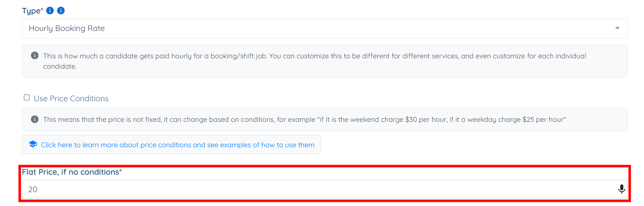Click the caret arrow on Type dropdown
This screenshot has height=206, width=644.
(617, 28)
